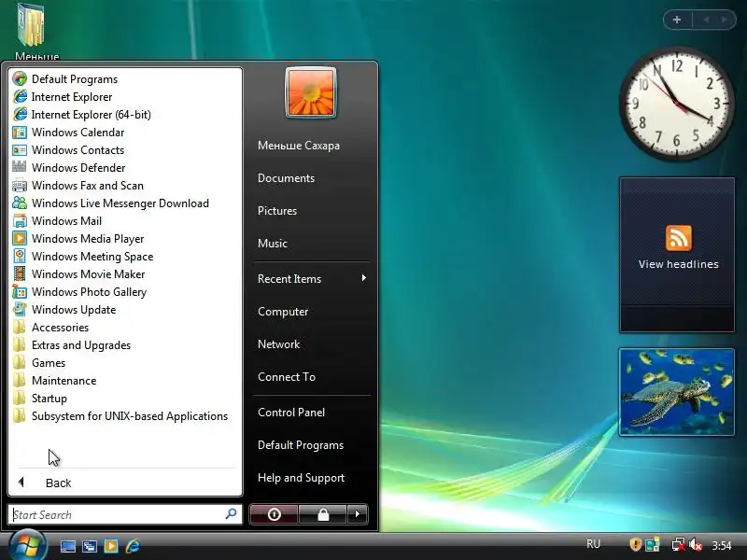The image size is (747, 560).
Task: Launch Media Player from the quick launch bar
Action: click(111, 546)
